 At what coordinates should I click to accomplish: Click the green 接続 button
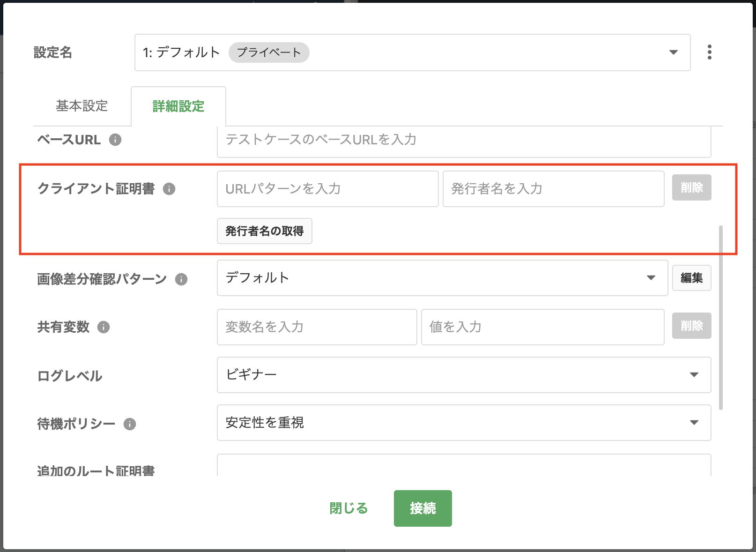pos(423,508)
